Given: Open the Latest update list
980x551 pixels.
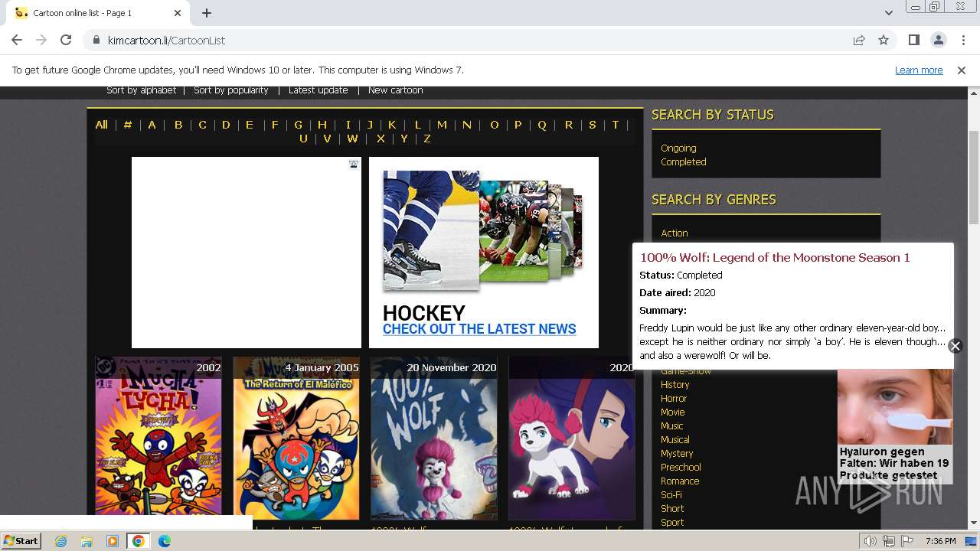Looking at the screenshot, I should point(318,90).
